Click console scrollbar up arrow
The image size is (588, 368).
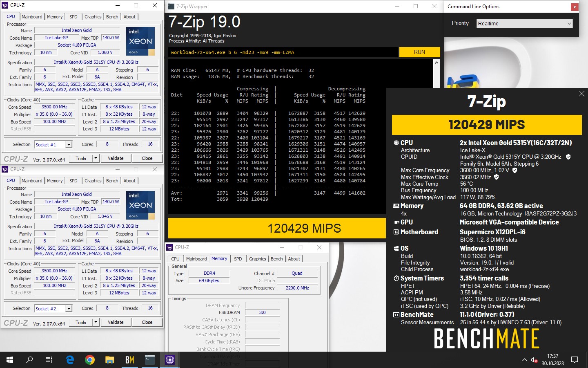point(437,63)
